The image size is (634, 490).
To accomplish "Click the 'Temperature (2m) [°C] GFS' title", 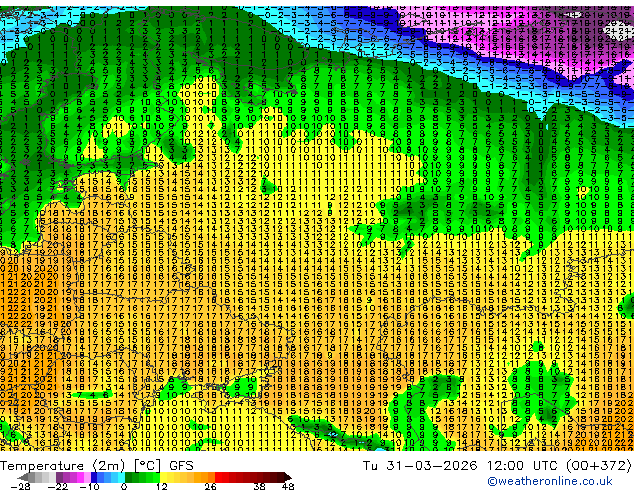I will click(x=97, y=466).
